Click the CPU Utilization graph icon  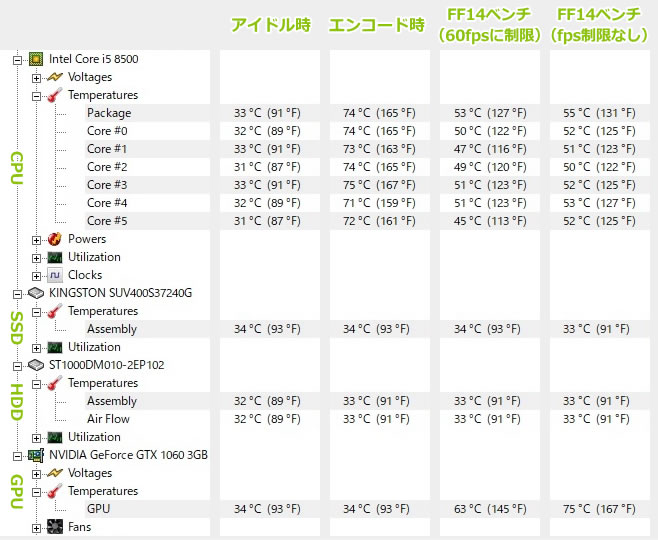click(55, 257)
